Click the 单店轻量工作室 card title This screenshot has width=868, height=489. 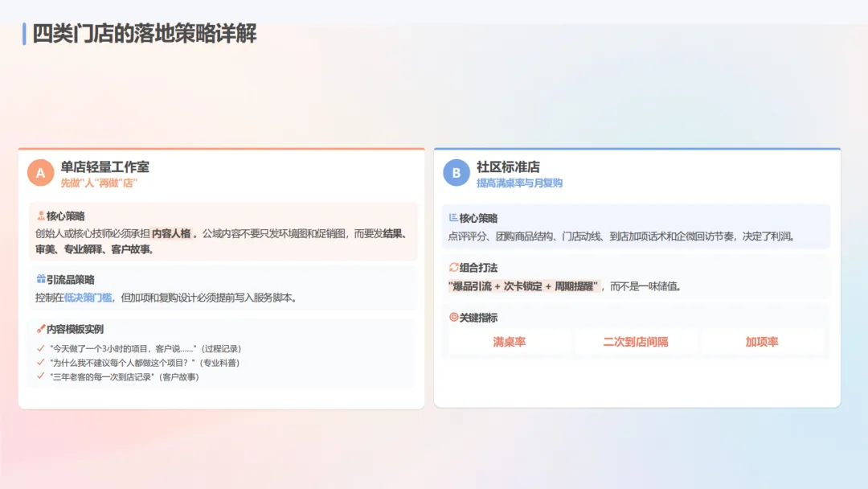coord(104,166)
